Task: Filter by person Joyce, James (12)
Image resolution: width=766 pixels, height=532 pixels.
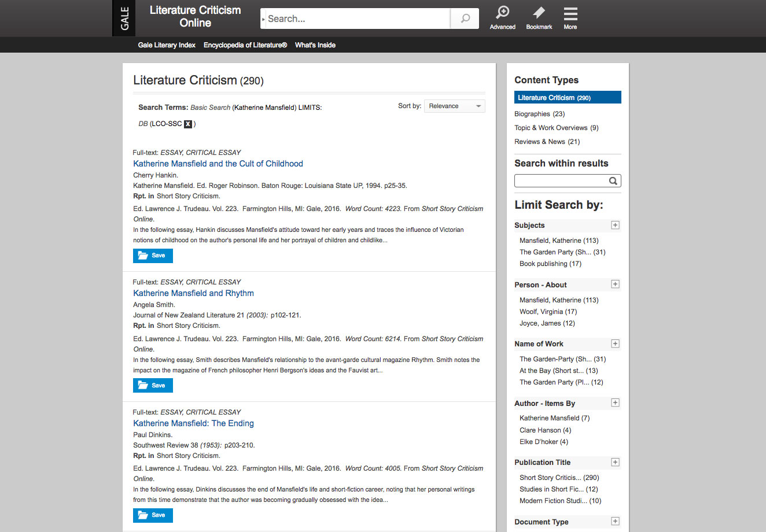Action: [547, 323]
